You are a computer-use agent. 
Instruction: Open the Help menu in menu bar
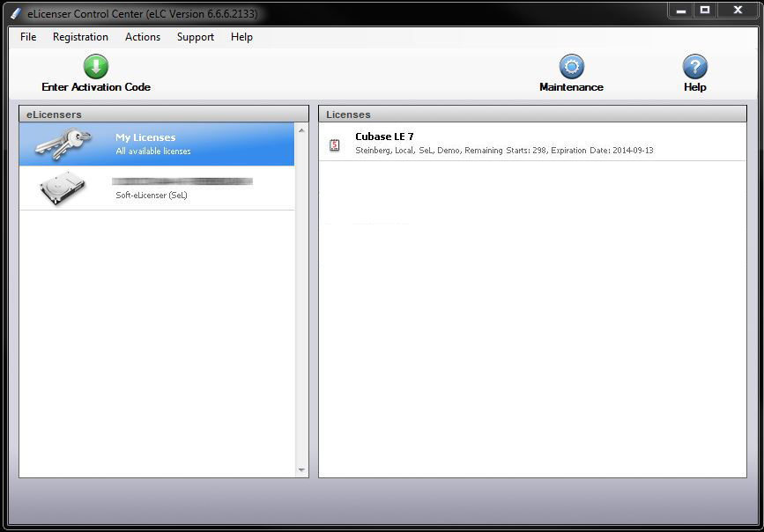241,37
